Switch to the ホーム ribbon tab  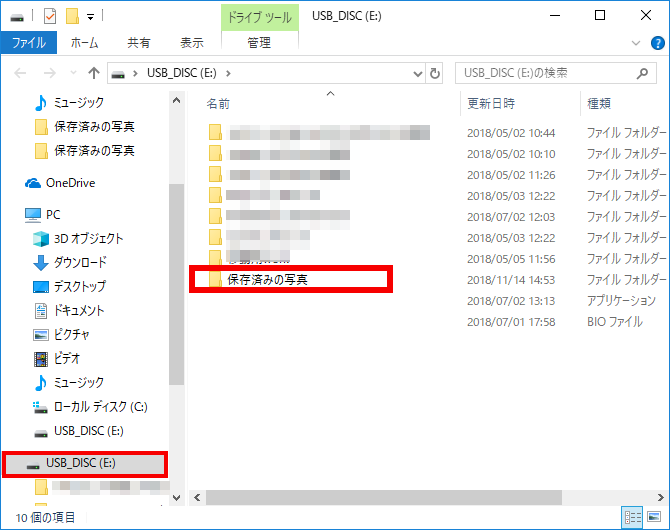coord(84,43)
